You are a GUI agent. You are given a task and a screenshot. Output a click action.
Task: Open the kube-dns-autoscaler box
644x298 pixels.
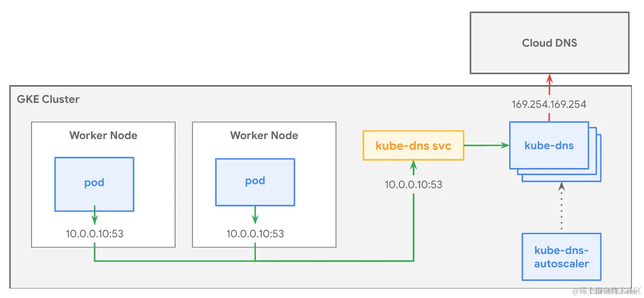[561, 257]
